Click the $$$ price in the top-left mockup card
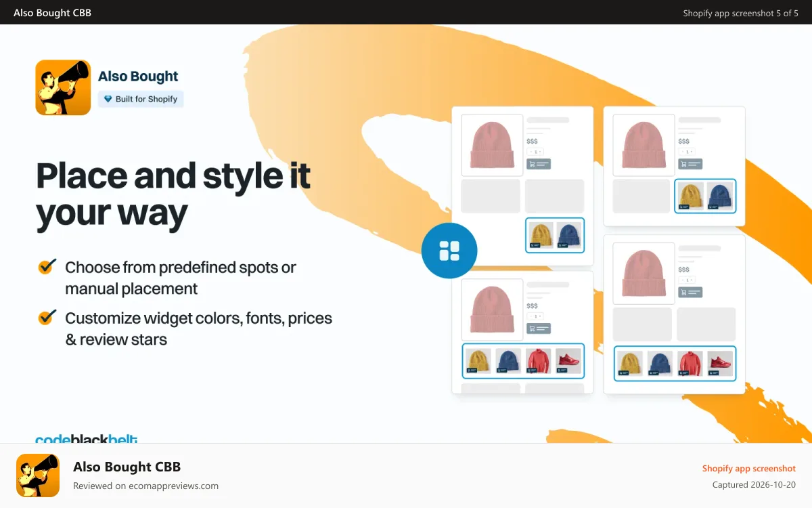Viewport: 812px width, 508px height. click(x=532, y=142)
